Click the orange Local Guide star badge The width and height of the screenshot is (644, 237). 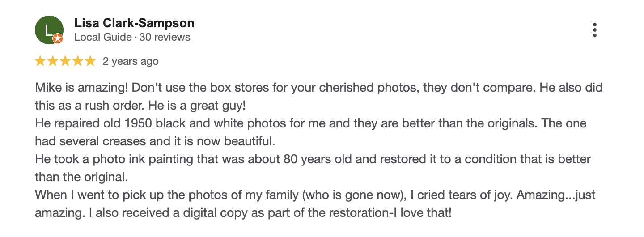(x=58, y=39)
